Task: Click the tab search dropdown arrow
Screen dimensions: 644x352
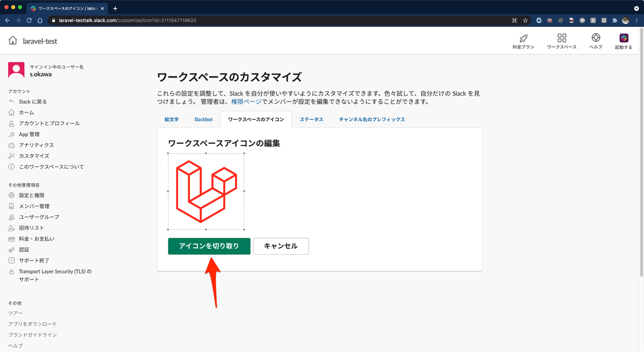Action: click(636, 8)
